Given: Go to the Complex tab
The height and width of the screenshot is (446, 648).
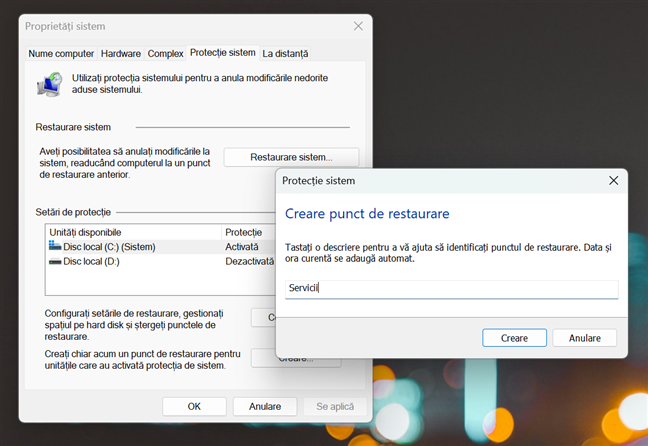Looking at the screenshot, I should click(x=165, y=53).
